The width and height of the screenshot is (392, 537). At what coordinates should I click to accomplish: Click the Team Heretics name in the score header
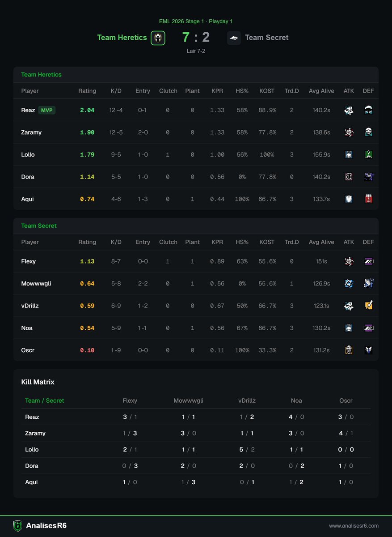point(122,38)
